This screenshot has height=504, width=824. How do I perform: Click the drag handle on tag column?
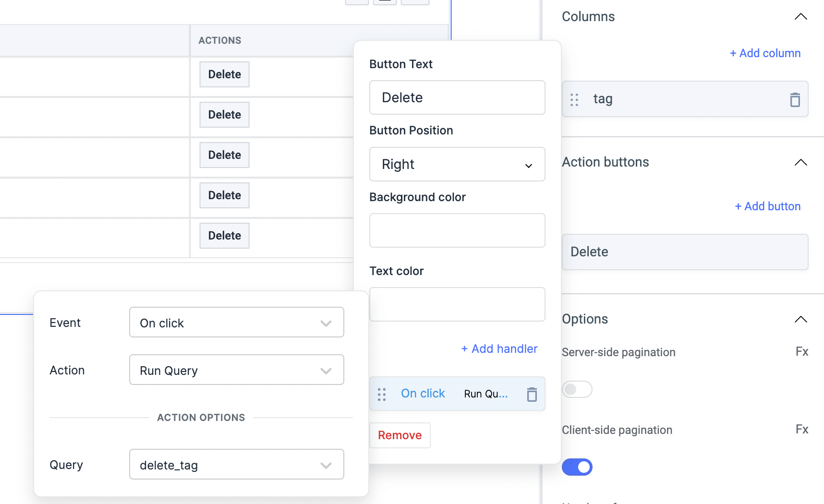(x=574, y=99)
